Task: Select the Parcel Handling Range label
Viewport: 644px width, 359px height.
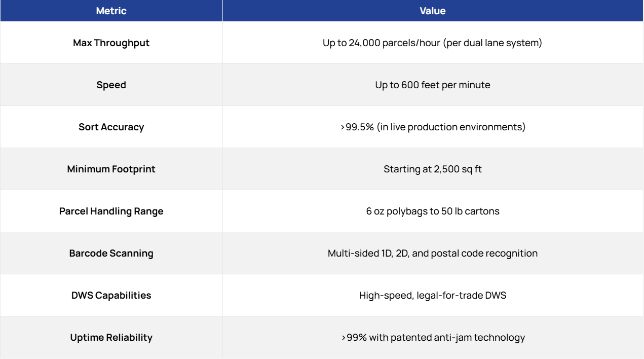Action: point(111,211)
